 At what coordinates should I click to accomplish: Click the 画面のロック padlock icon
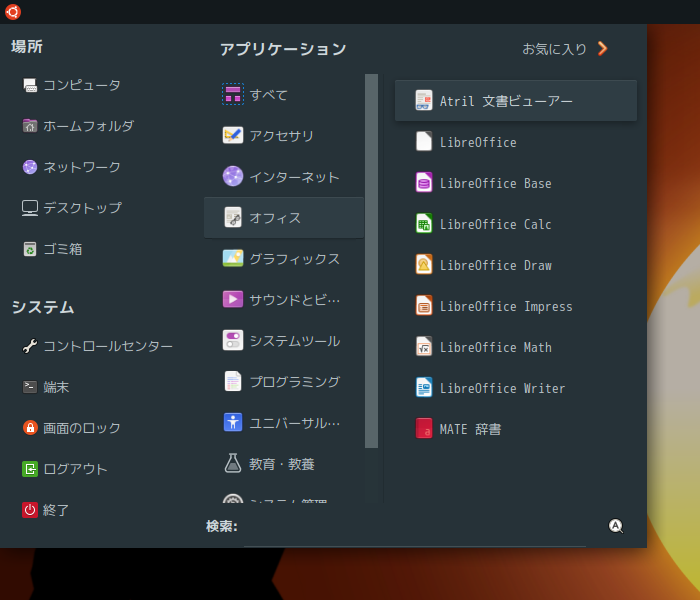coord(30,428)
